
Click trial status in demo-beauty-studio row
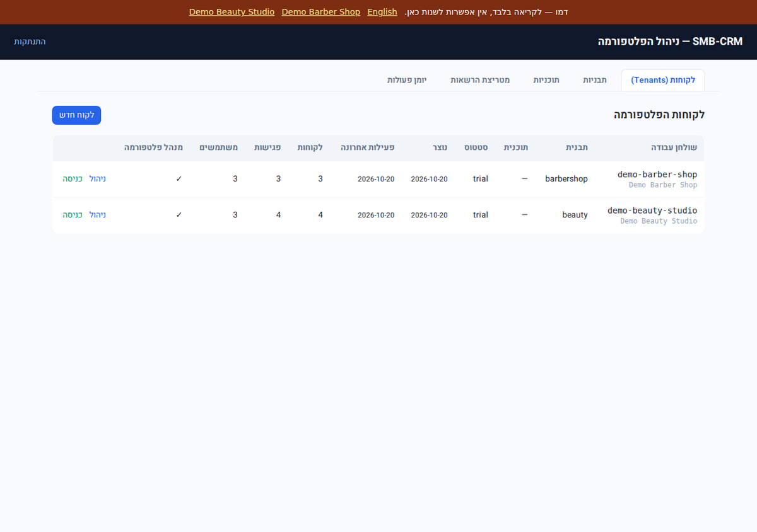pyautogui.click(x=481, y=215)
